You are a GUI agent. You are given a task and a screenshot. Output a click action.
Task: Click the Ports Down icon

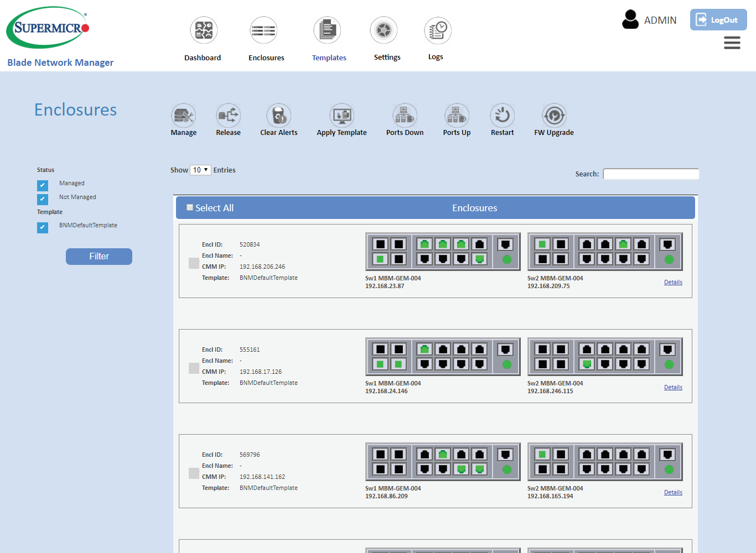click(405, 116)
